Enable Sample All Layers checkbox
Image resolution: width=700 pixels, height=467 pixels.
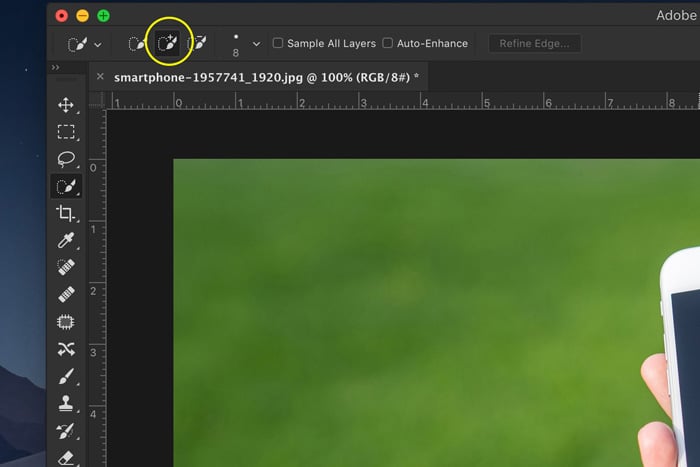pos(278,43)
